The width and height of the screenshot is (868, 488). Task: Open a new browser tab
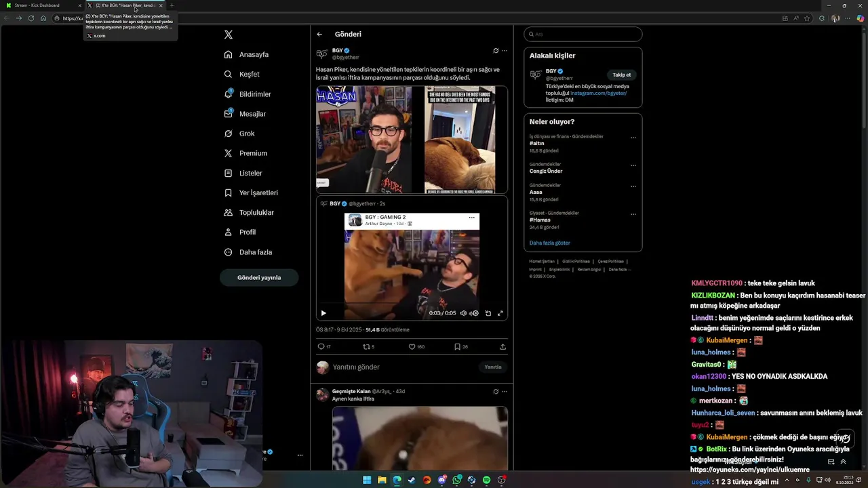(x=172, y=5)
